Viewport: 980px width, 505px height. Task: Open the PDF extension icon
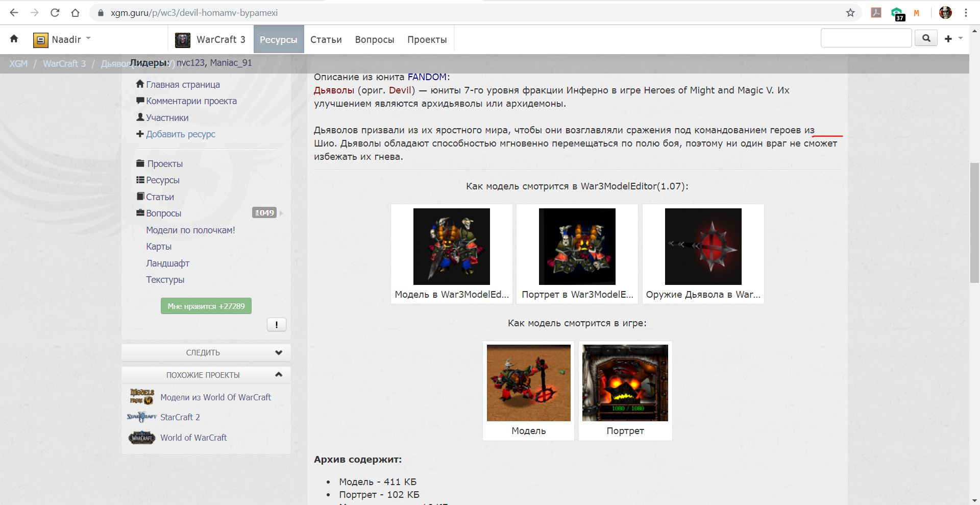876,13
